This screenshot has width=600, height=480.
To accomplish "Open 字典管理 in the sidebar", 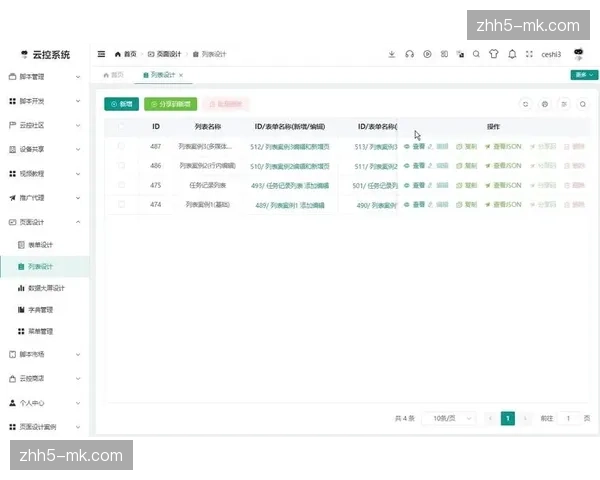I will [44, 310].
